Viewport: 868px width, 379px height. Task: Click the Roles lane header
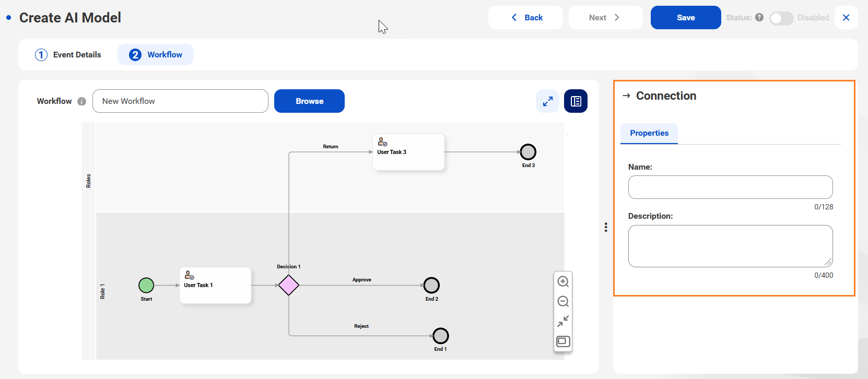(88, 181)
